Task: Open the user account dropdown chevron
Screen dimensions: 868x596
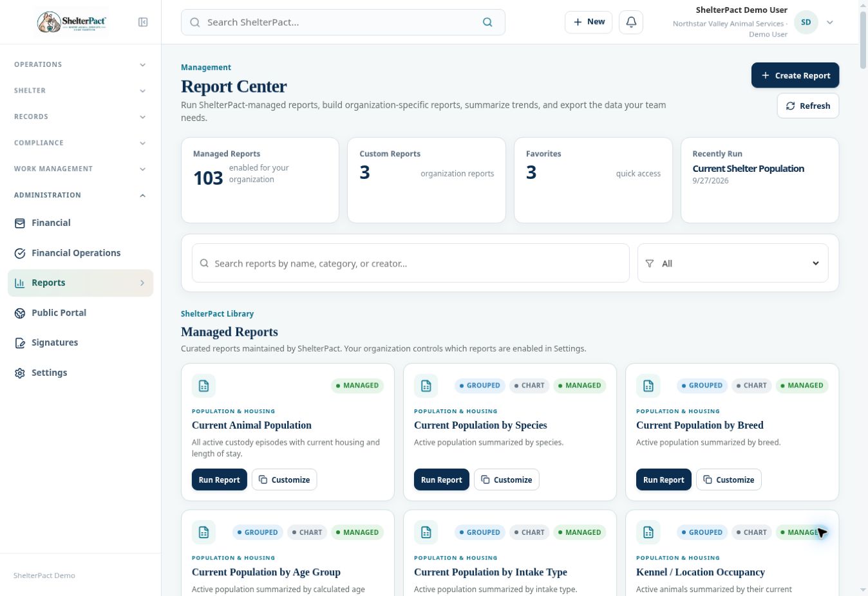Action: click(x=830, y=23)
